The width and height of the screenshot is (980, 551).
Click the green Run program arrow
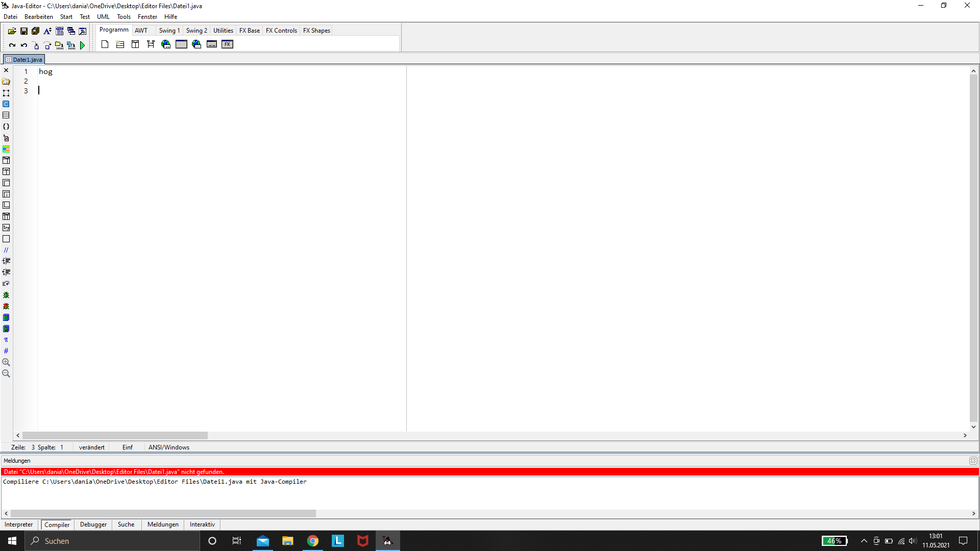point(82,45)
